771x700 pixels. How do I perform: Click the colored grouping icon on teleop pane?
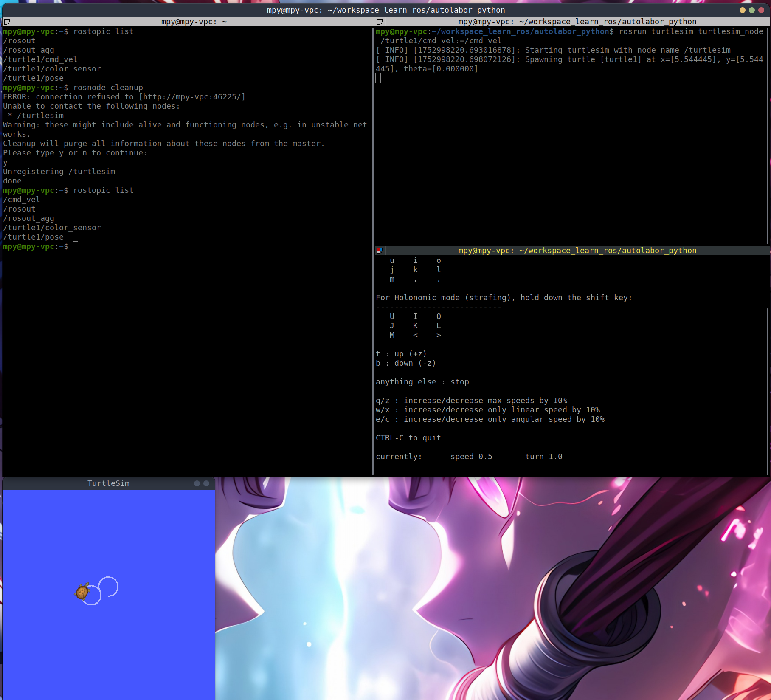point(380,251)
